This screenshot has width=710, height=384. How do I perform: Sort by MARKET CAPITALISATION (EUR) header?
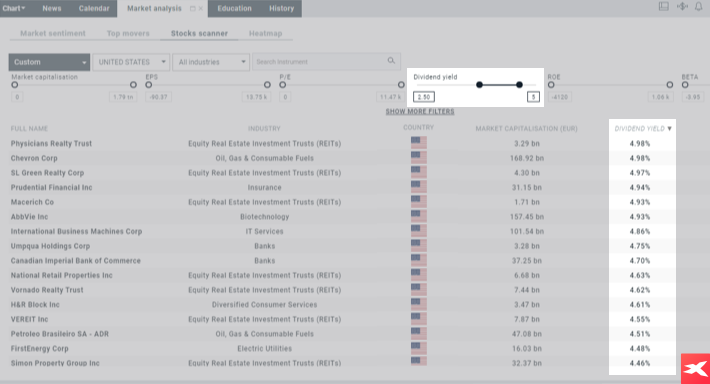527,129
